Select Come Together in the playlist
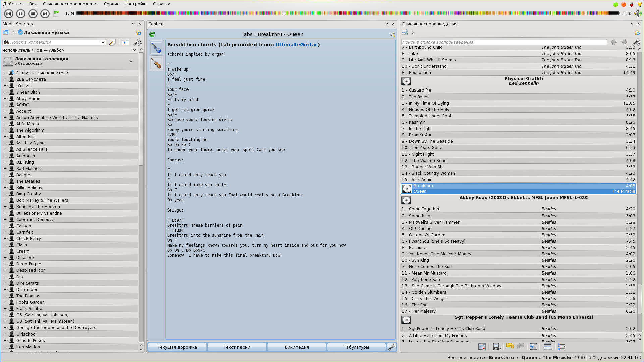 (518, 209)
